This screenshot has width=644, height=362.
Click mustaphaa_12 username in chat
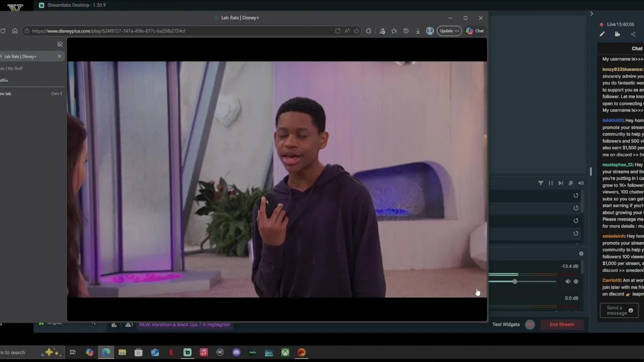click(617, 165)
